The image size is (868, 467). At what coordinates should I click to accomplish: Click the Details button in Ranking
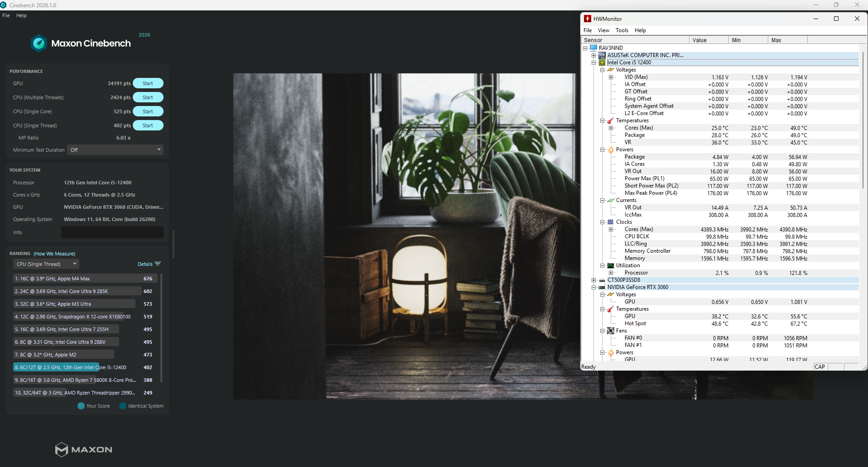click(149, 264)
